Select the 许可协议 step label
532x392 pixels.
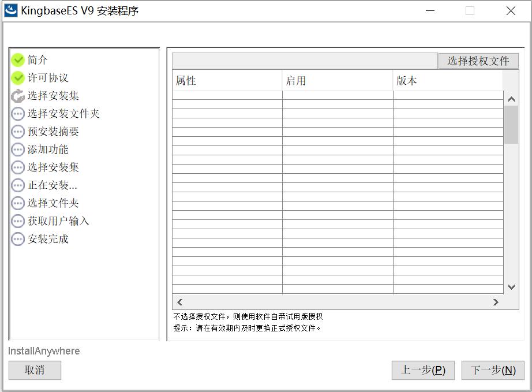(48, 78)
